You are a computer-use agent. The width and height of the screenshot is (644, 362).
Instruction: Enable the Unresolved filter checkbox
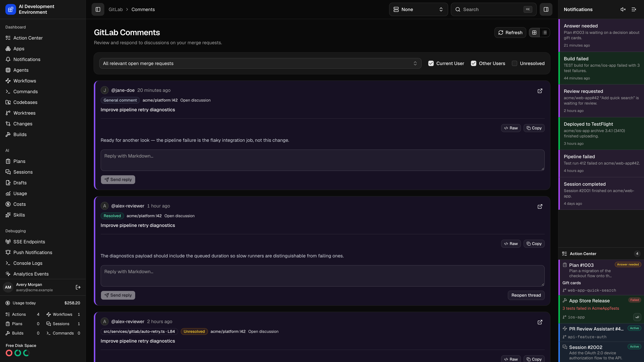514,64
